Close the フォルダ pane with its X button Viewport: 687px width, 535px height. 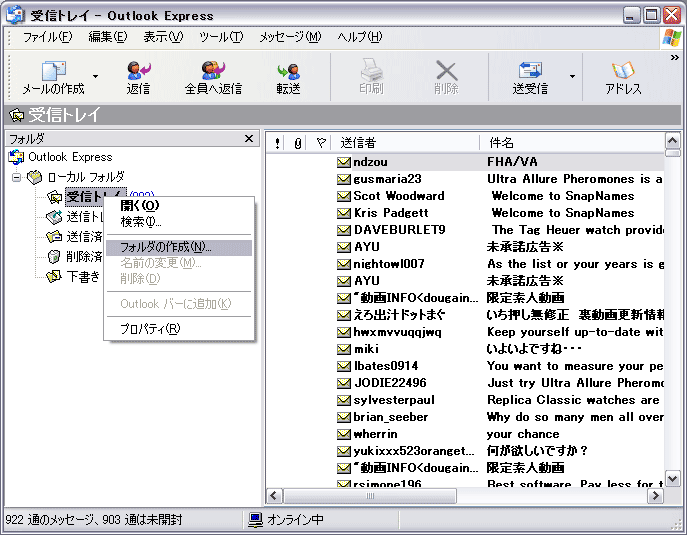pos(249,139)
